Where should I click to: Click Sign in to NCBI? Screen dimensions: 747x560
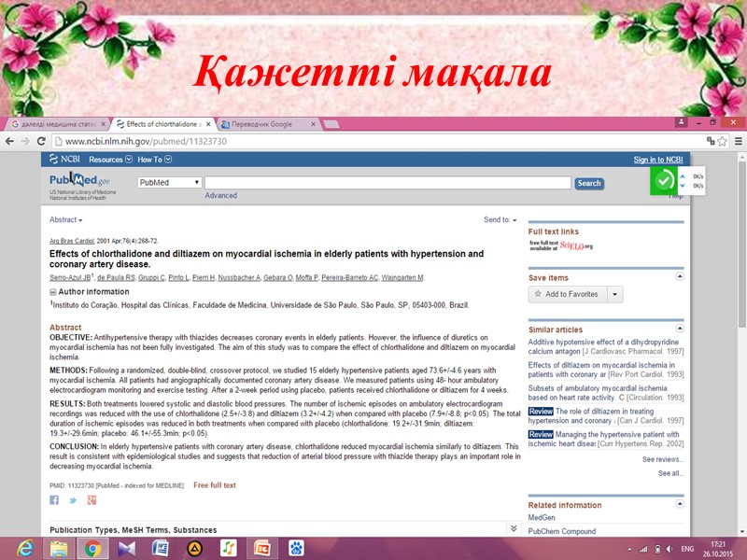(x=658, y=160)
